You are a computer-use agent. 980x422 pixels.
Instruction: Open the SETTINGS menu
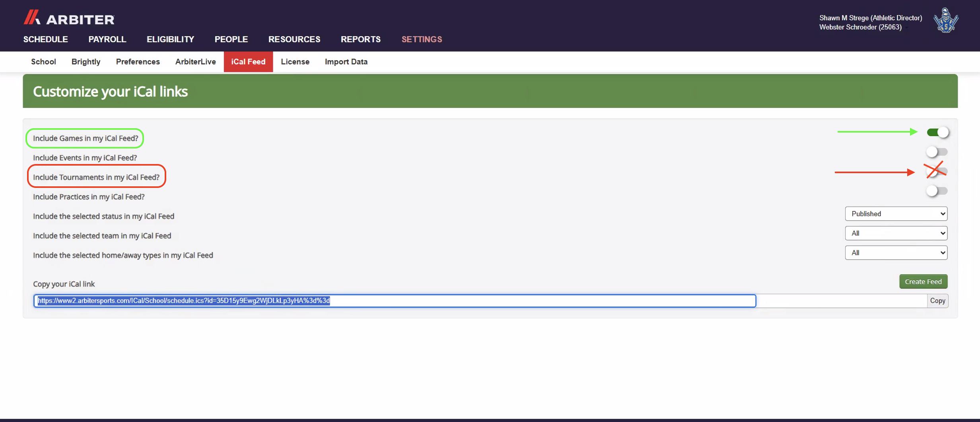tap(422, 39)
